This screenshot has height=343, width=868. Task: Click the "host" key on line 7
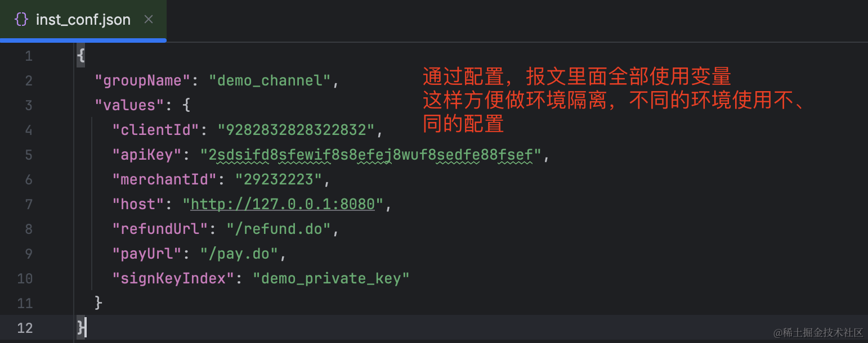(138, 204)
